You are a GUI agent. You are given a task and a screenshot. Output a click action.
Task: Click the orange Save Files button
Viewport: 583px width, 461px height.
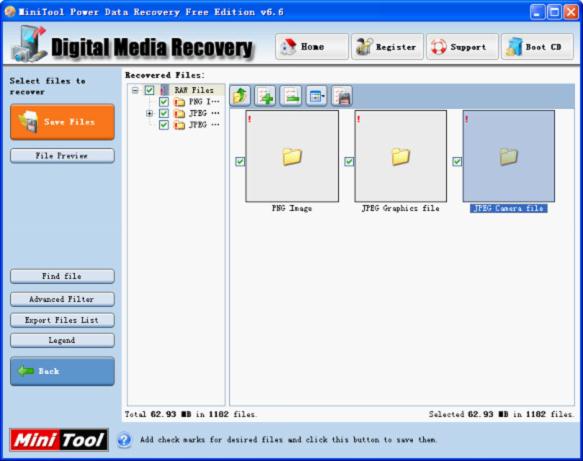tap(62, 122)
